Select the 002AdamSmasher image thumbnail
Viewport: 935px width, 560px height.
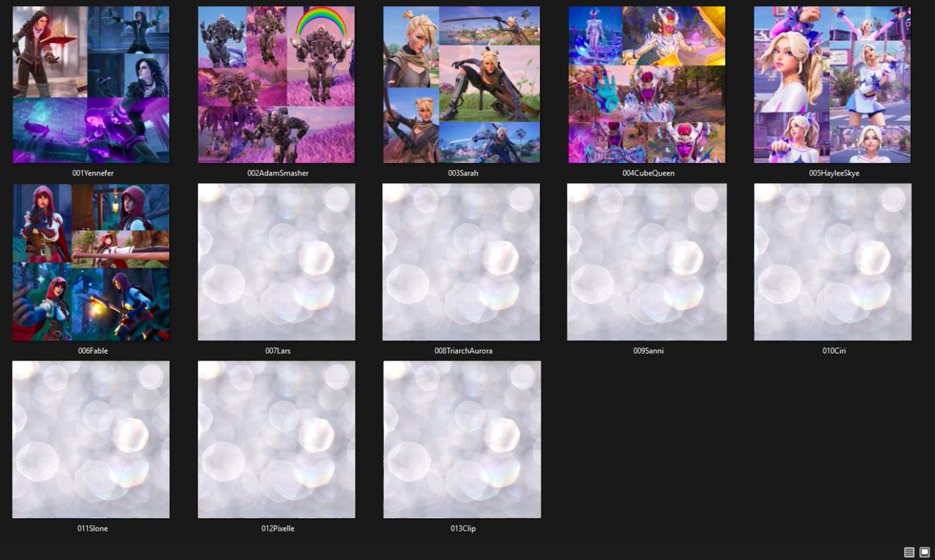[277, 85]
